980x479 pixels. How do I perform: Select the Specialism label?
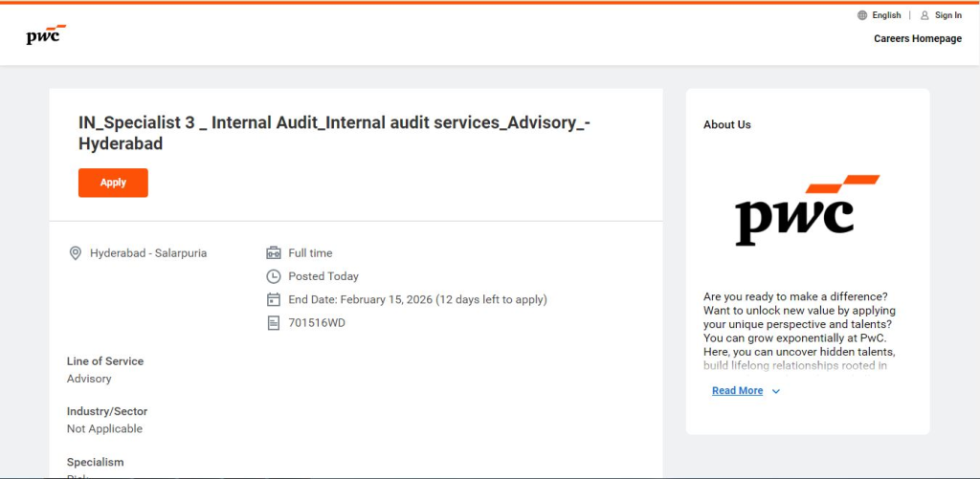(95, 462)
